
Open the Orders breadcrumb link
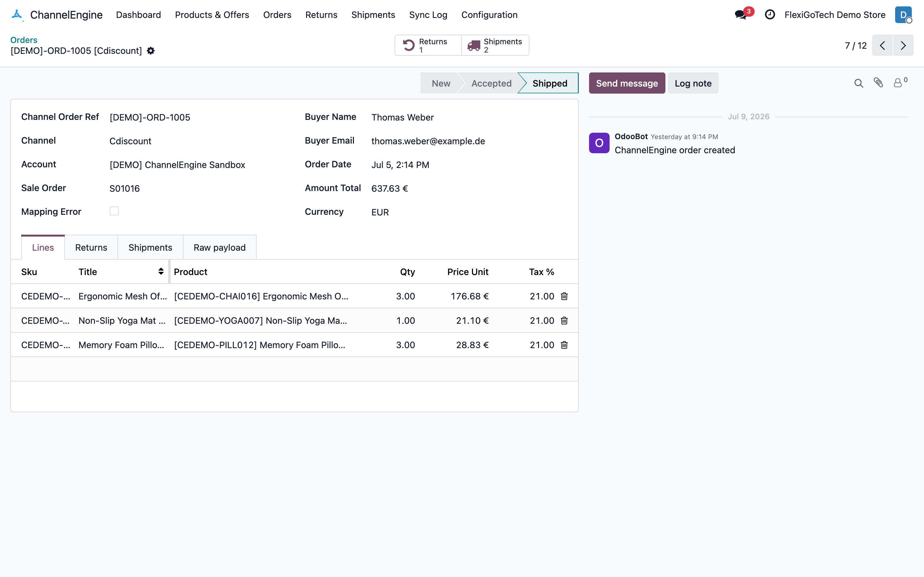click(24, 40)
